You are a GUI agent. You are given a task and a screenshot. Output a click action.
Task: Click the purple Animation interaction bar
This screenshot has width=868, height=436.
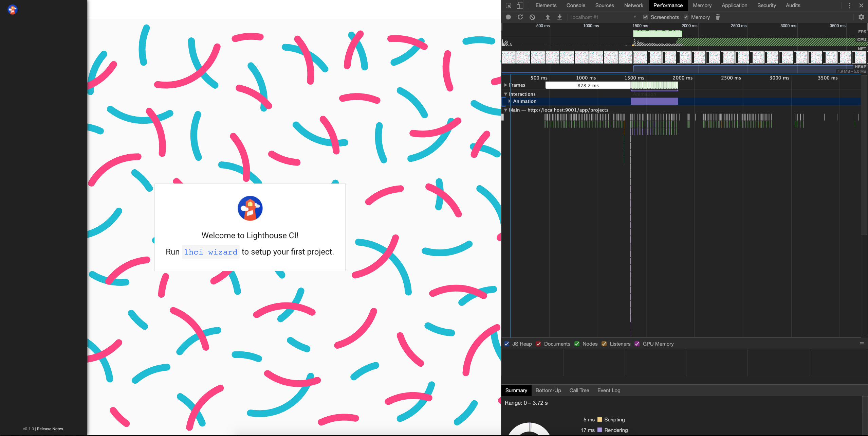pos(654,101)
